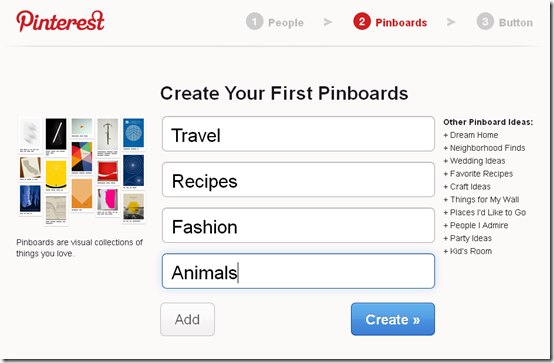554x363 pixels.
Task: Click the blue Create button
Action: [393, 319]
